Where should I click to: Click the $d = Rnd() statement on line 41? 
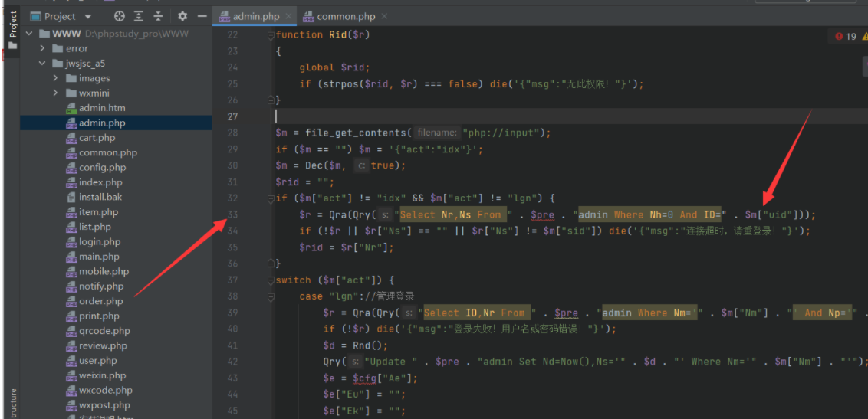click(x=355, y=345)
